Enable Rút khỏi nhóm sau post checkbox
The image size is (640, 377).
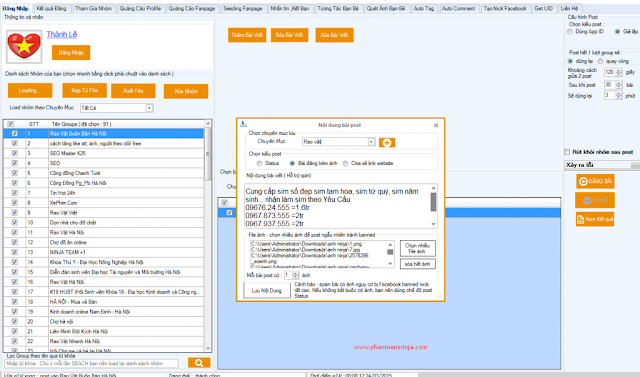(x=567, y=152)
